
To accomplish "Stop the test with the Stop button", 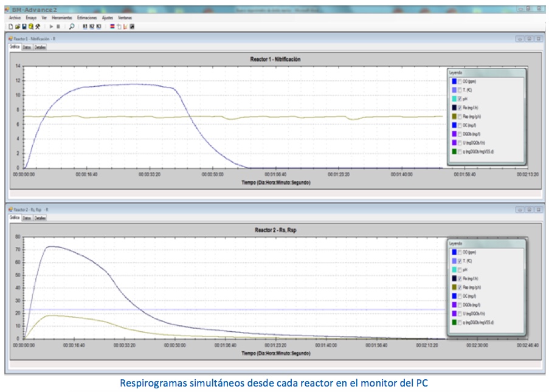I will pyautogui.click(x=58, y=27).
